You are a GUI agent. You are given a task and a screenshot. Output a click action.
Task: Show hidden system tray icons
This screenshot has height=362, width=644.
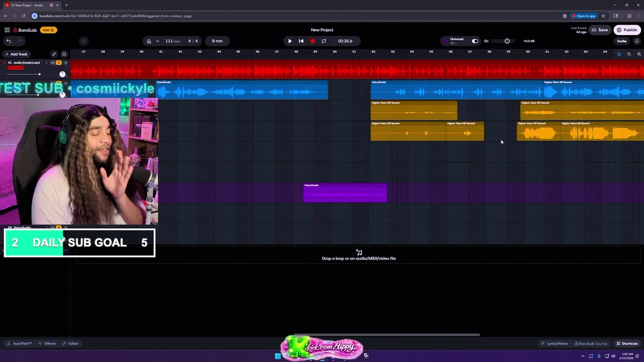coord(583,356)
